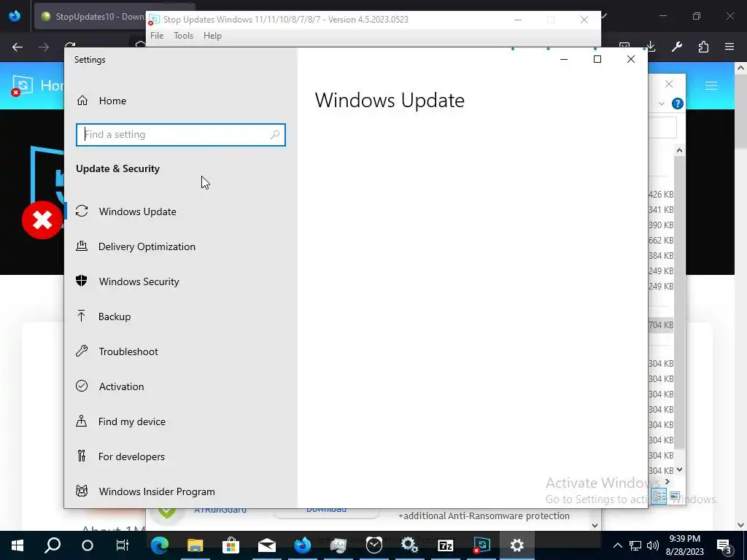Open Firefox View icon in tab bar
This screenshot has width=747, height=560.
(15, 16)
